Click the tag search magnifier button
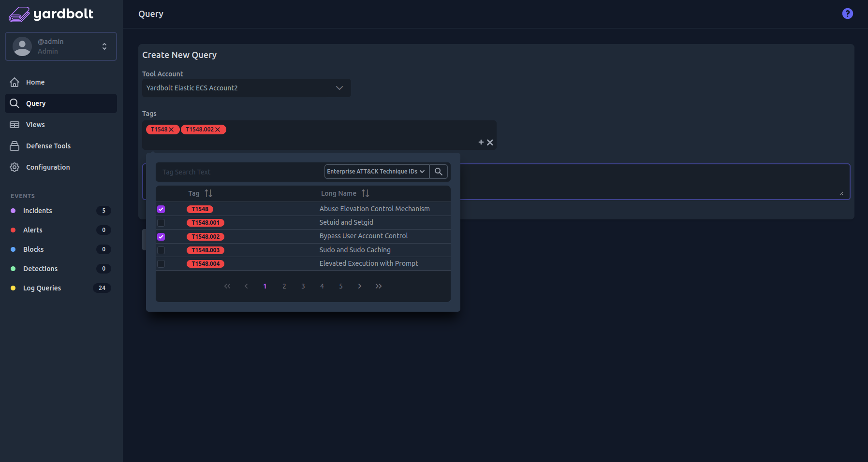 [438, 172]
